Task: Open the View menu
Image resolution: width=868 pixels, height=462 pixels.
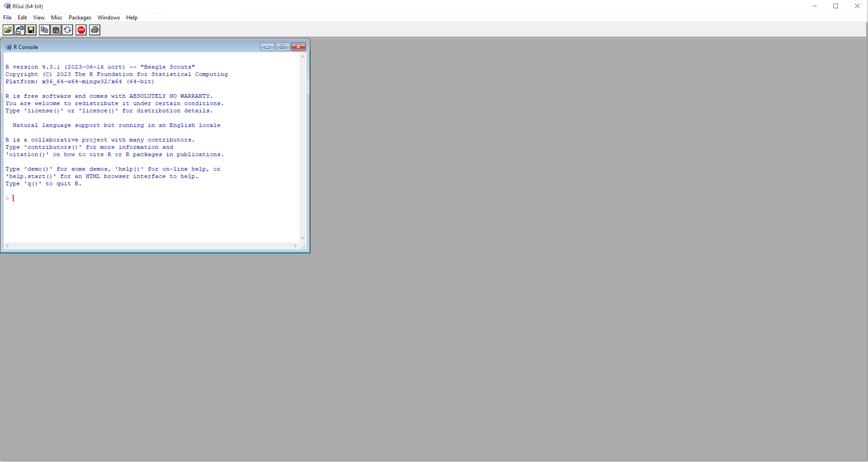Action: (39, 18)
